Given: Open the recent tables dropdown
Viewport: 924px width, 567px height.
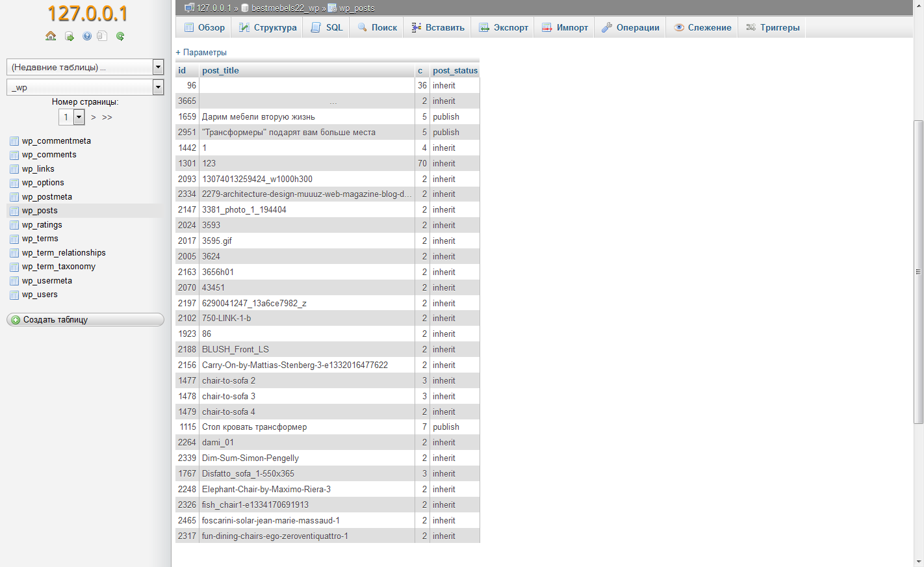Looking at the screenshot, I should click(x=85, y=67).
